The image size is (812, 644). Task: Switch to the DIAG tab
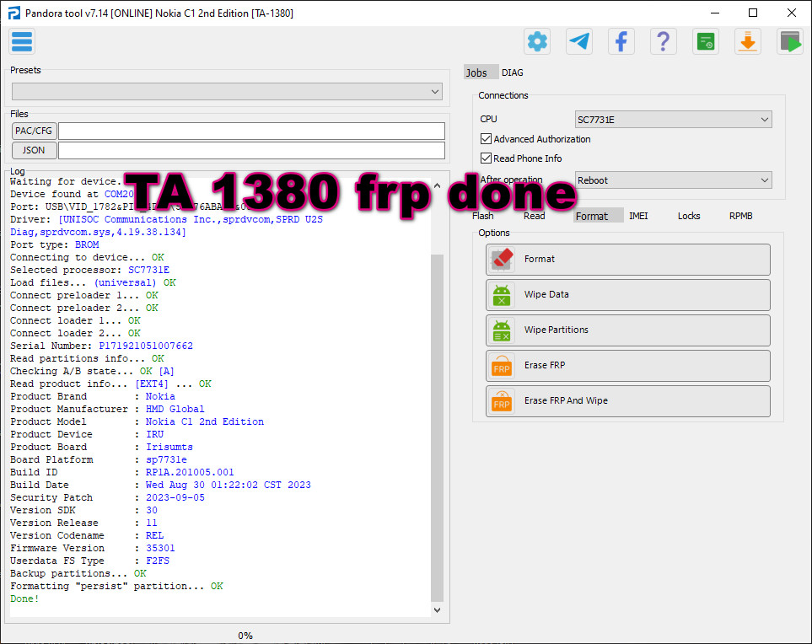512,72
